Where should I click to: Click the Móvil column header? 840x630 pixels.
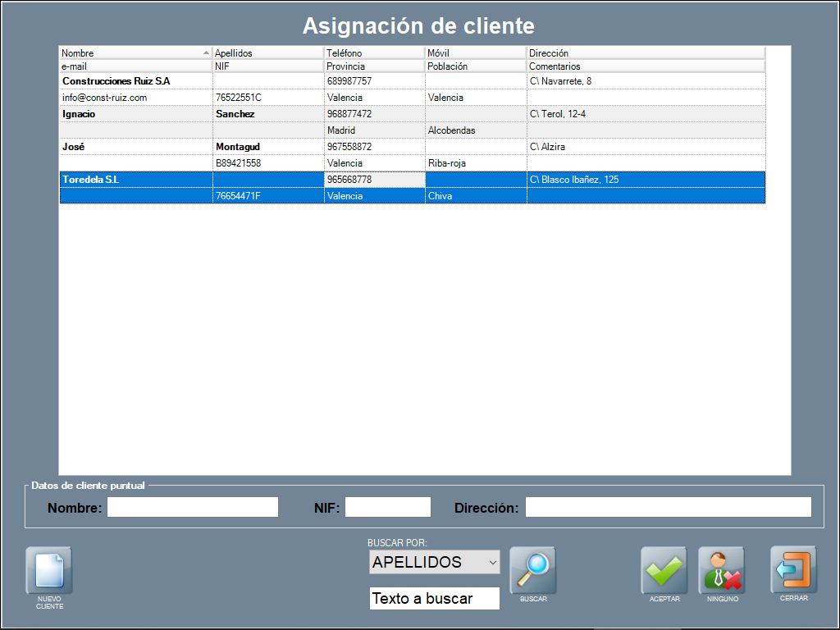[476, 53]
